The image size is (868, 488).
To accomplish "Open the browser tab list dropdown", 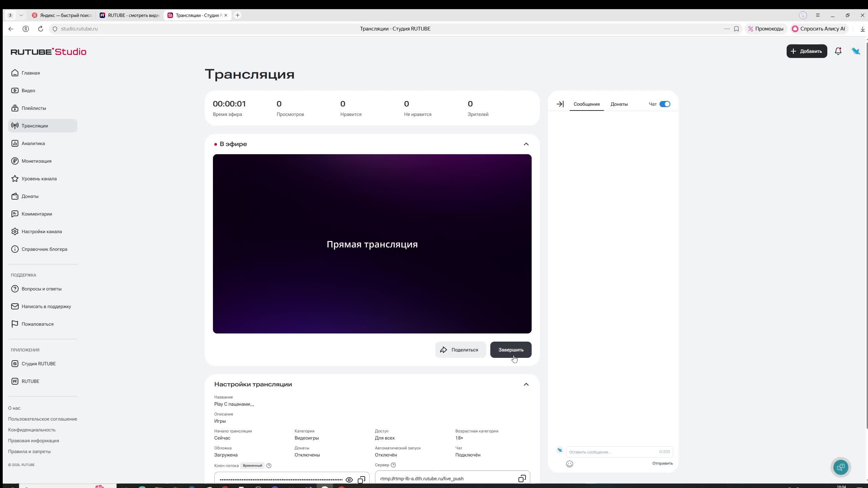I will click(21, 15).
